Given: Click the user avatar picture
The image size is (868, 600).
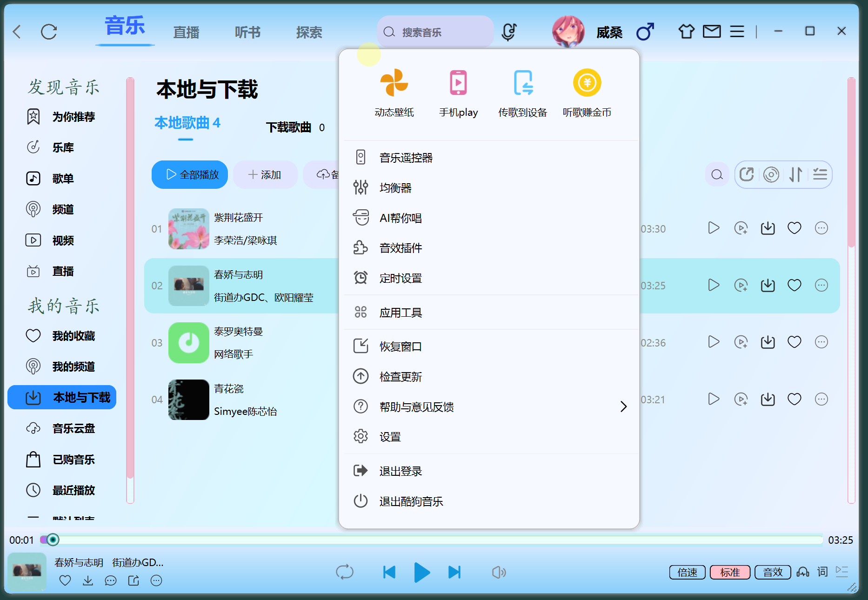Looking at the screenshot, I should coord(568,32).
